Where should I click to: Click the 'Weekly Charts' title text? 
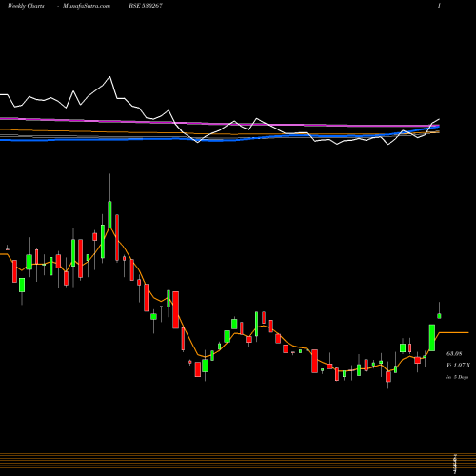[x=26, y=6]
